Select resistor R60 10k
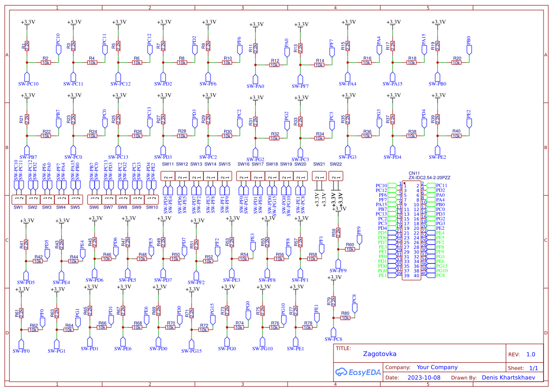The width and height of the screenshot is (553, 392). (x=350, y=249)
